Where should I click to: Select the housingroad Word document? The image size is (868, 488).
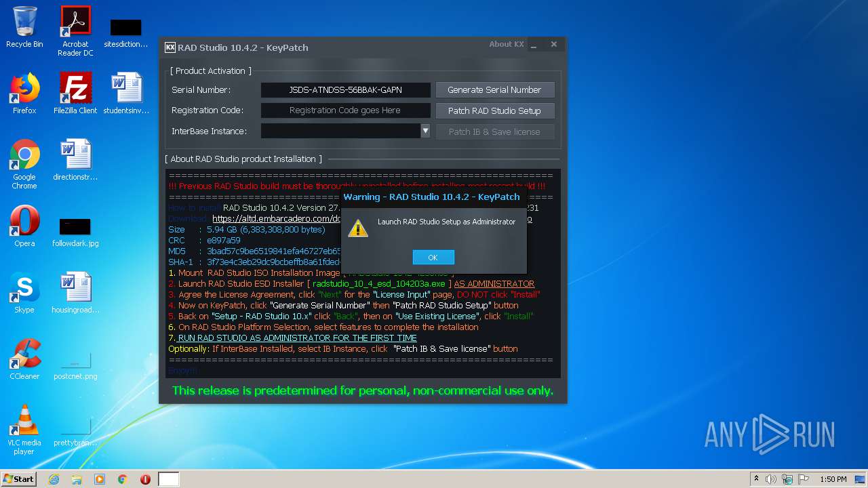[x=75, y=293]
